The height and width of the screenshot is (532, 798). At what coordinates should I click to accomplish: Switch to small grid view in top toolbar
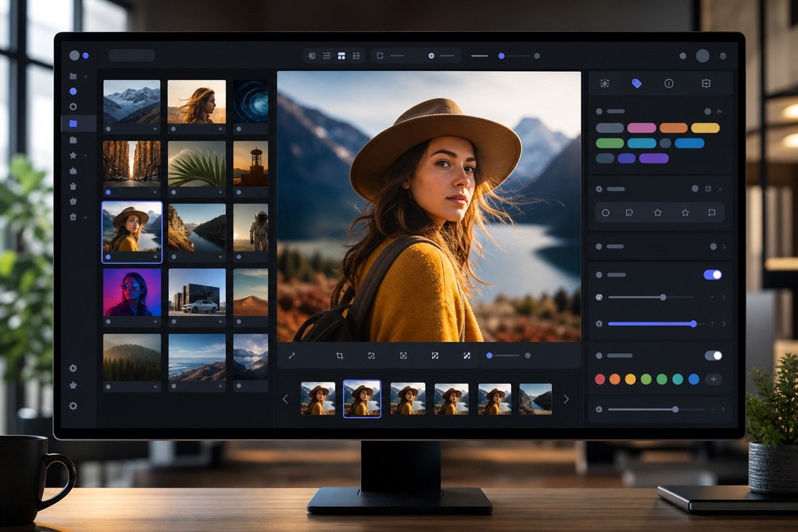(x=356, y=56)
